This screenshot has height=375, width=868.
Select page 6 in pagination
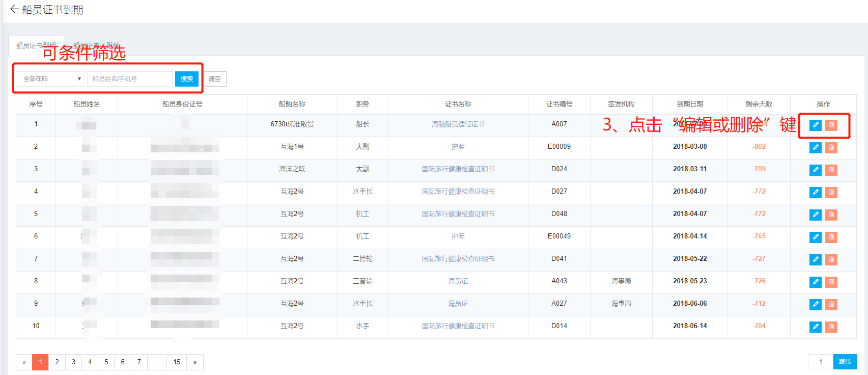123,362
